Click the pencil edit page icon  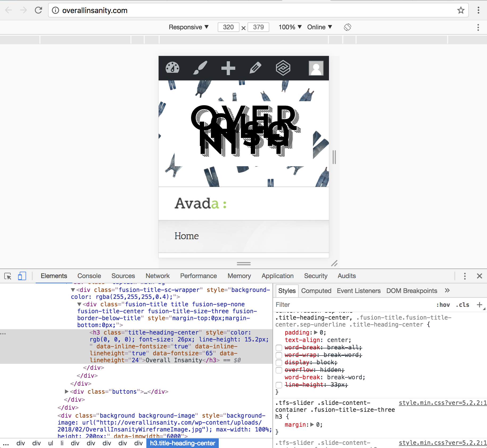pos(255,68)
